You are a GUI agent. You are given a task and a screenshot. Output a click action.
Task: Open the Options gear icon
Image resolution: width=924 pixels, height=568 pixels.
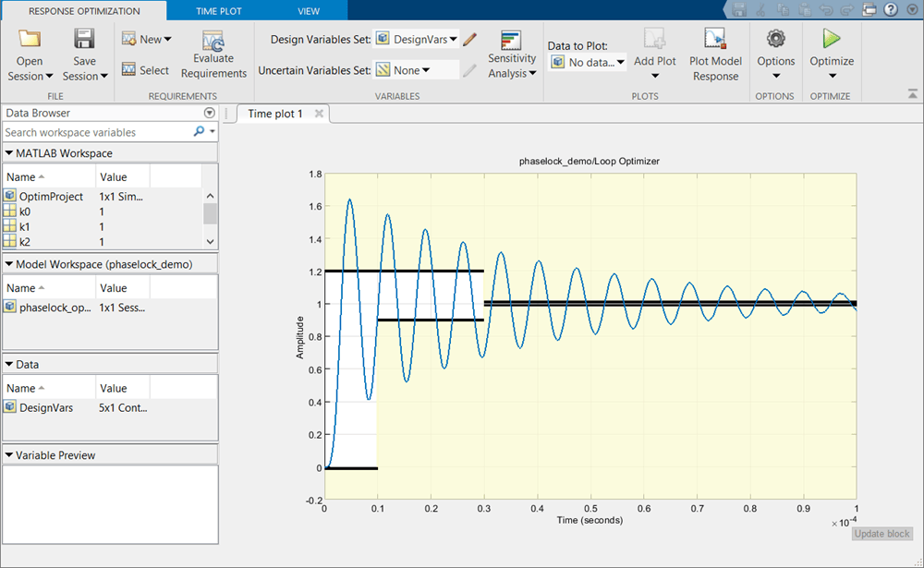(775, 39)
